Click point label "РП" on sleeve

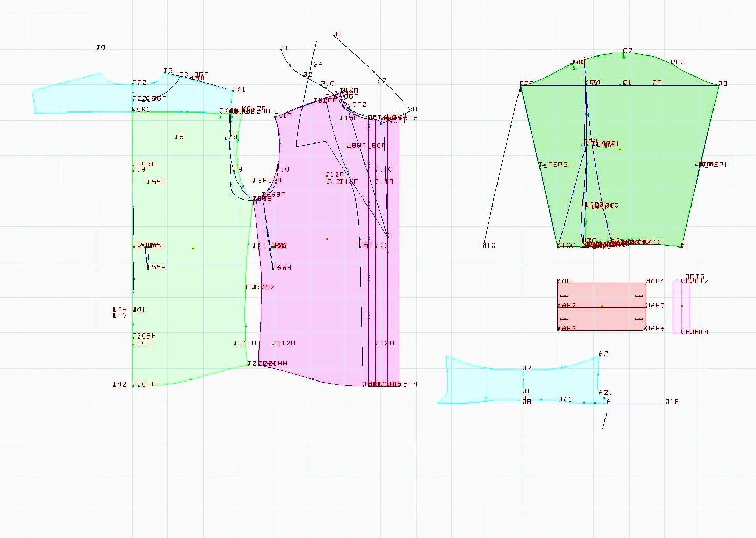point(657,82)
